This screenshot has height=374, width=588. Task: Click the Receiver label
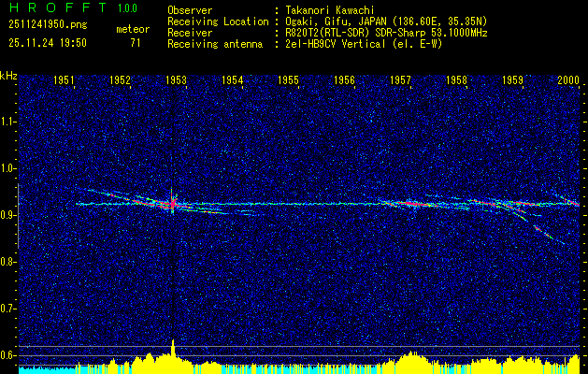tap(190, 33)
